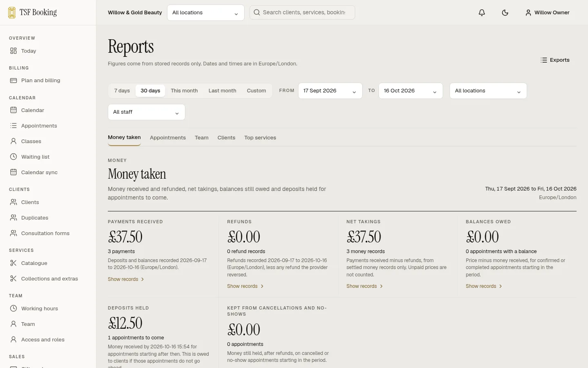Click the Calendar icon in sidebar
588x368 pixels.
(x=13, y=110)
